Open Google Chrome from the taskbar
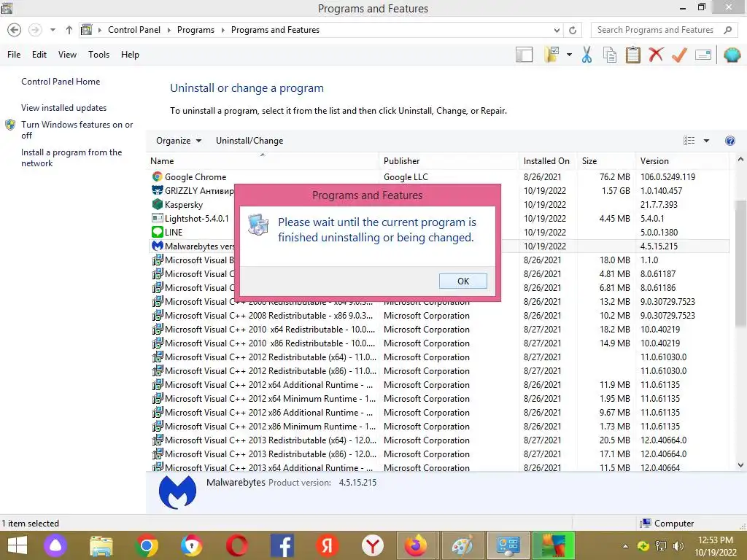Screen dimensions: 747x560 tap(147, 545)
